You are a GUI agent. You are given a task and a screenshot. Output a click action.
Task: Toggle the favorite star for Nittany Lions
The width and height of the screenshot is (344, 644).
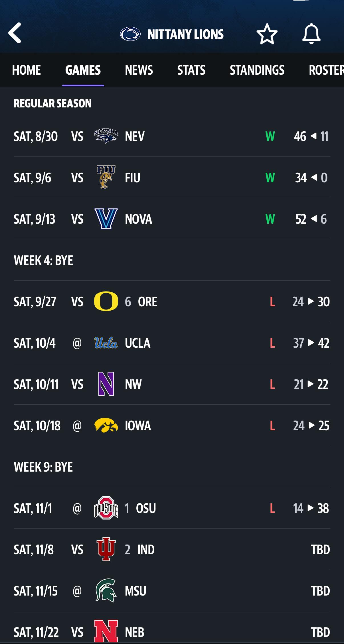click(x=267, y=34)
